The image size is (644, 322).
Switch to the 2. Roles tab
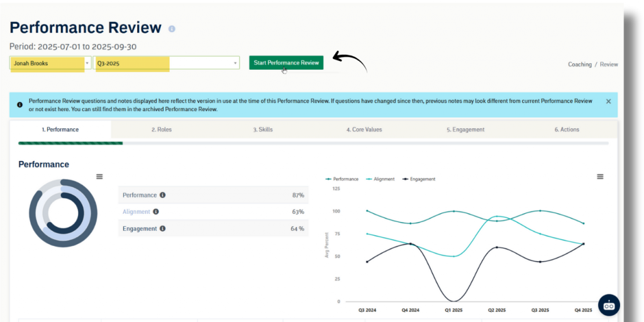[x=162, y=130]
